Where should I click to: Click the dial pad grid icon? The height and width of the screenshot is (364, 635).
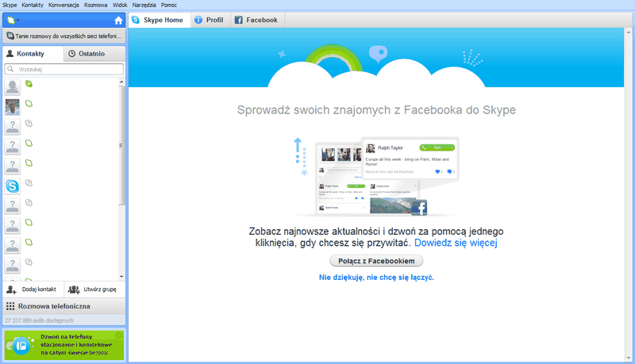point(10,306)
